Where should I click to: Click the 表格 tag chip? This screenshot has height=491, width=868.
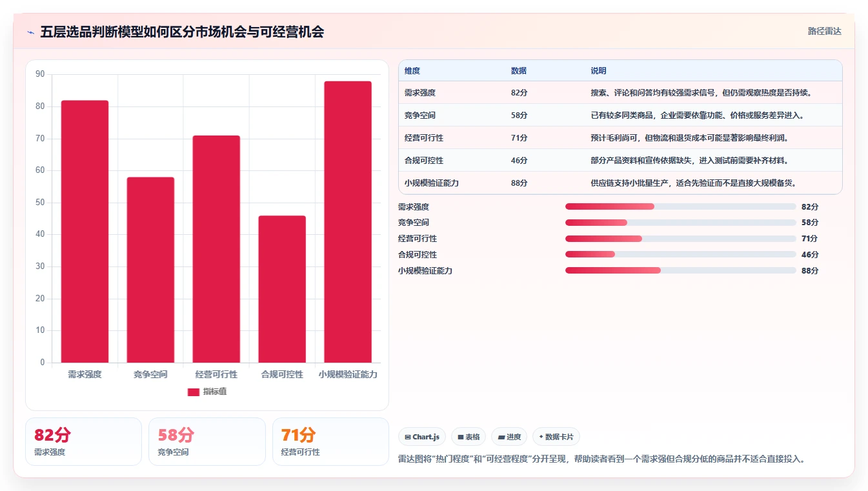pos(469,437)
